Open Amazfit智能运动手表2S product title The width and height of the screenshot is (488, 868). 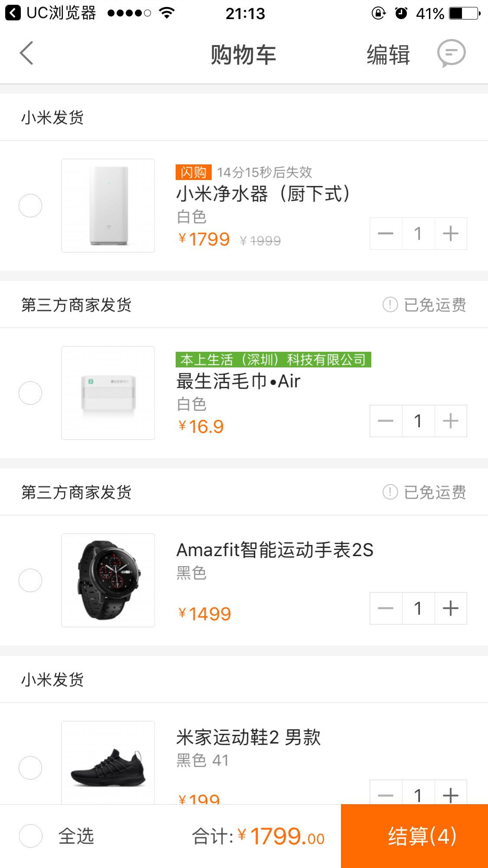point(275,550)
